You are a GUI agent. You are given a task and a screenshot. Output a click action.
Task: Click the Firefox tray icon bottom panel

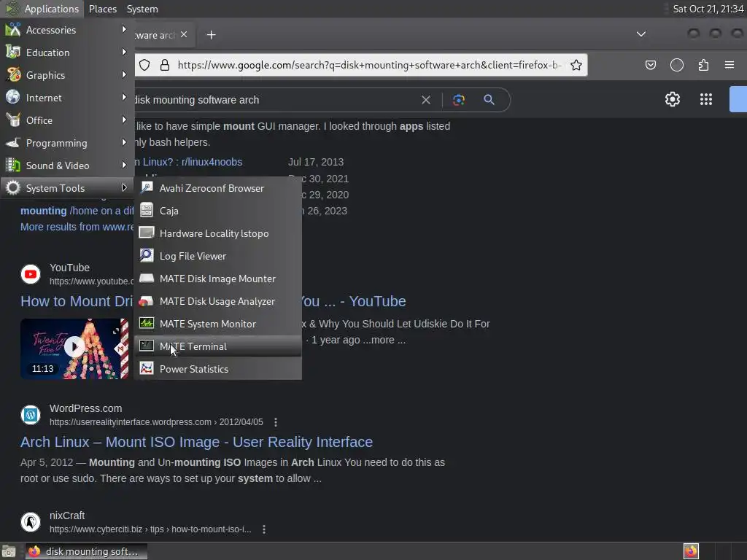click(x=691, y=551)
